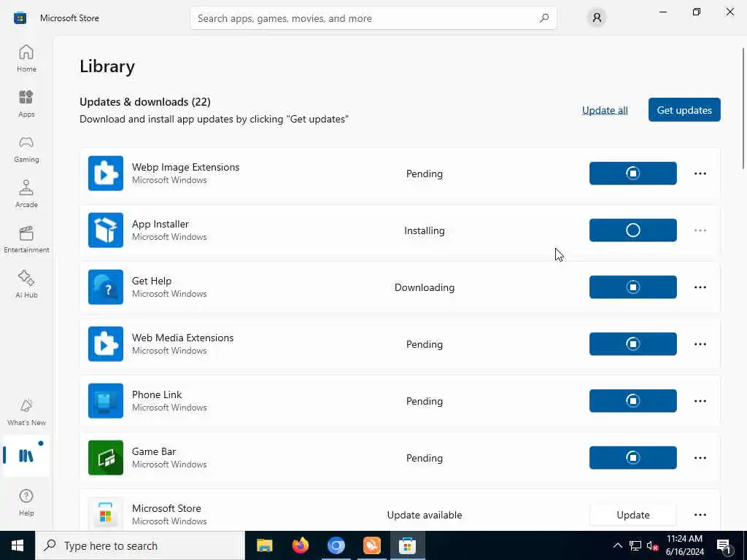
Task: Click the Downloading status of Get Help
Action: pyautogui.click(x=424, y=287)
